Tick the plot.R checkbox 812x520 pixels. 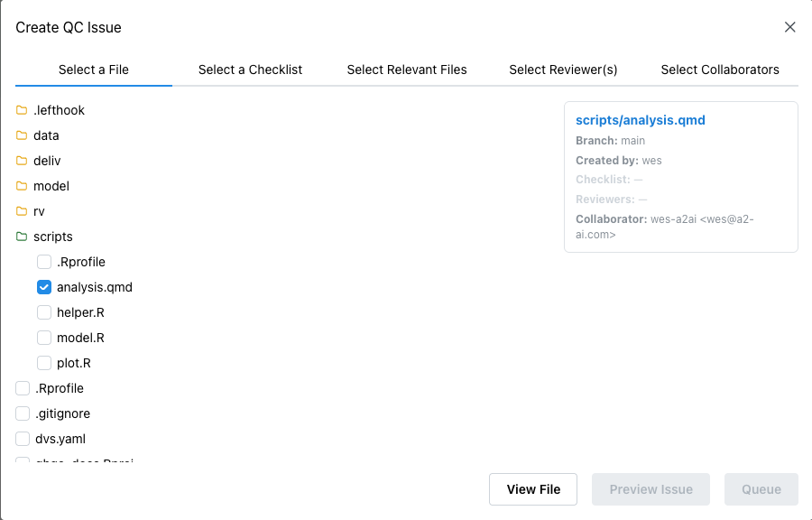pos(44,363)
